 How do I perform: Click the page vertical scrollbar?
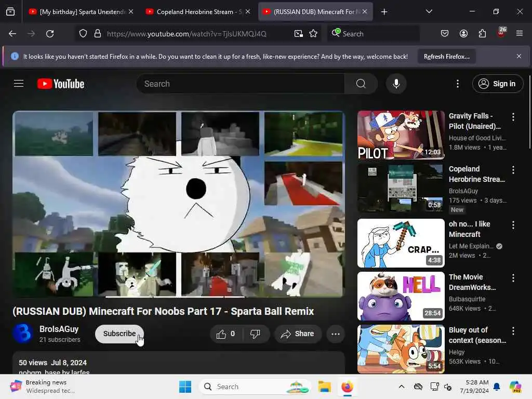pos(529,112)
